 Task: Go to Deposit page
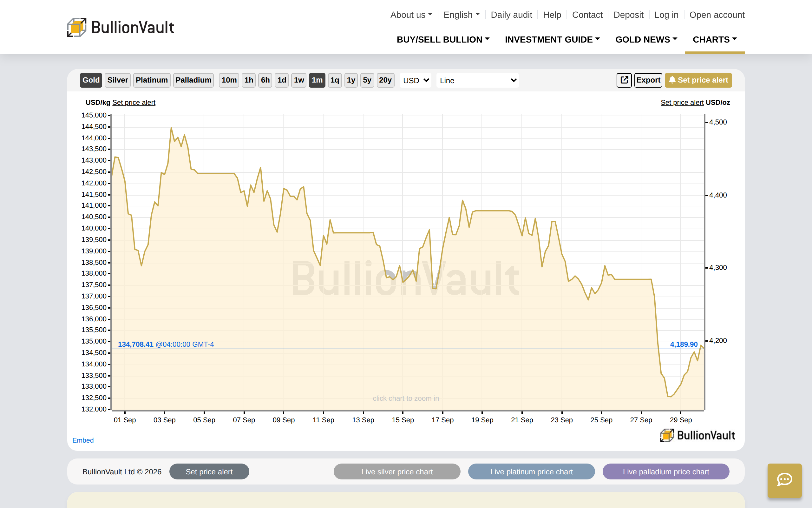(628, 15)
